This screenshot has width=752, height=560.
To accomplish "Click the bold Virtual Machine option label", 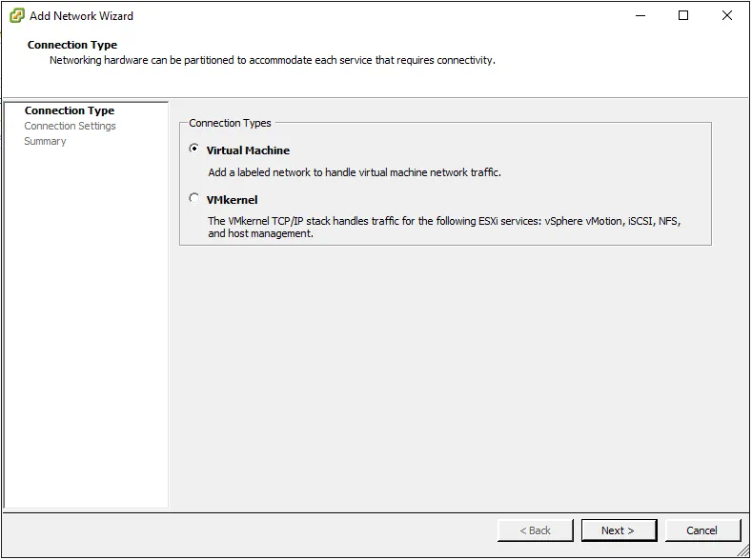I will click(248, 150).
